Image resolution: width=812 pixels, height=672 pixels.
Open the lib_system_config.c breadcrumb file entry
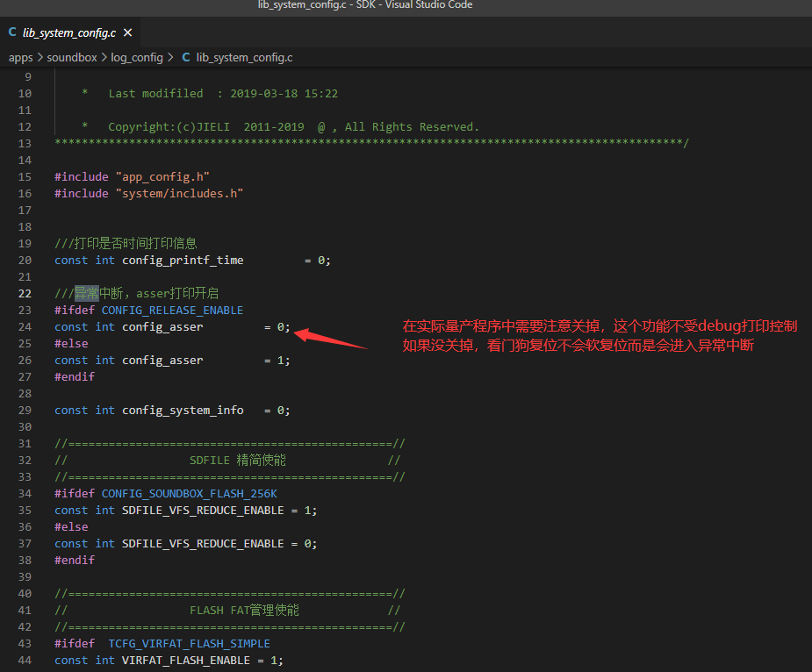244,58
